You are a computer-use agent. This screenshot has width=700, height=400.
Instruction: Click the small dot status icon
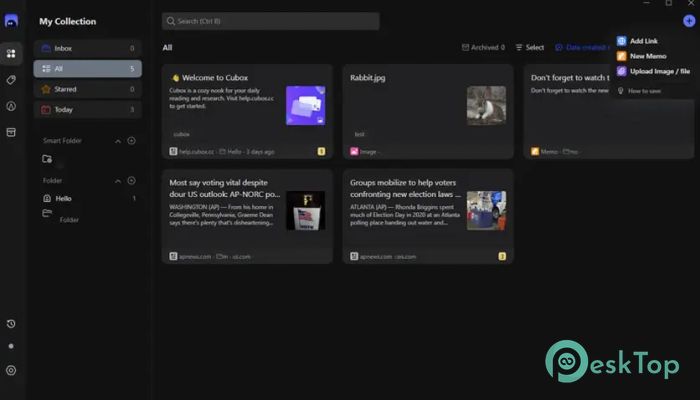tap(11, 346)
